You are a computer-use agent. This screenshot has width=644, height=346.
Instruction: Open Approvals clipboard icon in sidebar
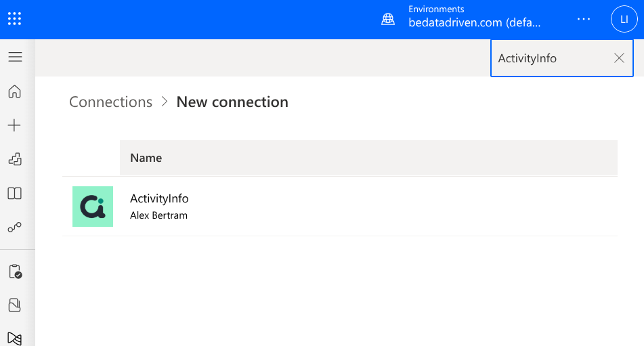tap(15, 272)
